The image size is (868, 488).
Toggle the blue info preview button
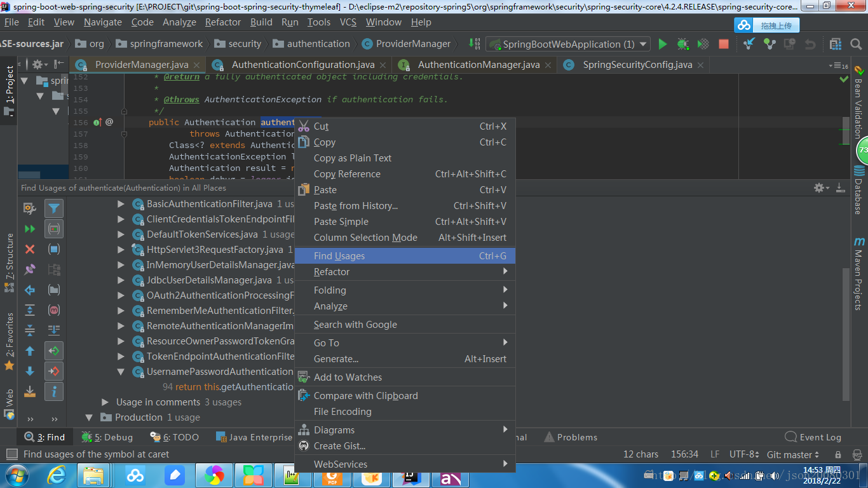coord(54,391)
